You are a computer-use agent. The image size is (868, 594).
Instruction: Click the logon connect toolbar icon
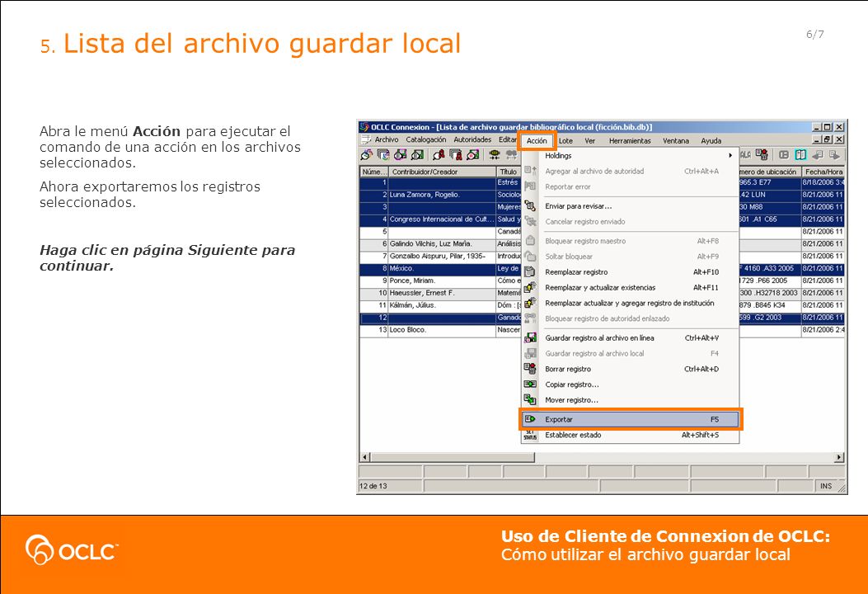tap(495, 154)
